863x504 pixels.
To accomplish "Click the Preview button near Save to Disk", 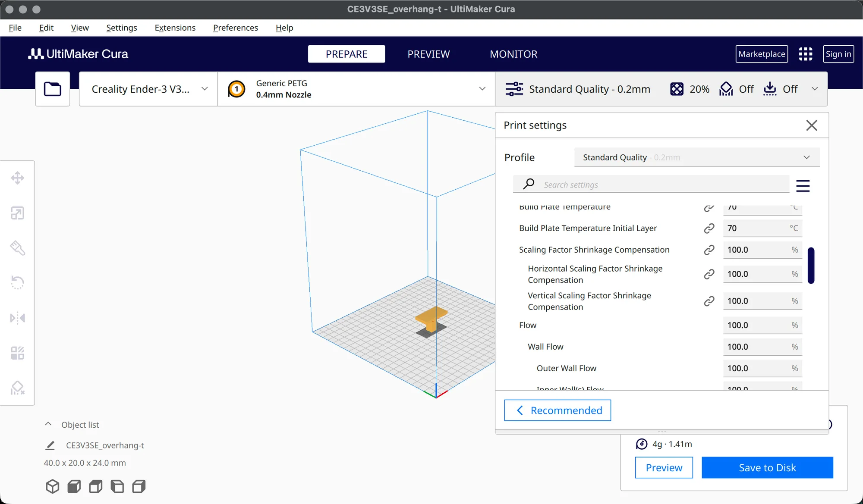I will pyautogui.click(x=664, y=467).
